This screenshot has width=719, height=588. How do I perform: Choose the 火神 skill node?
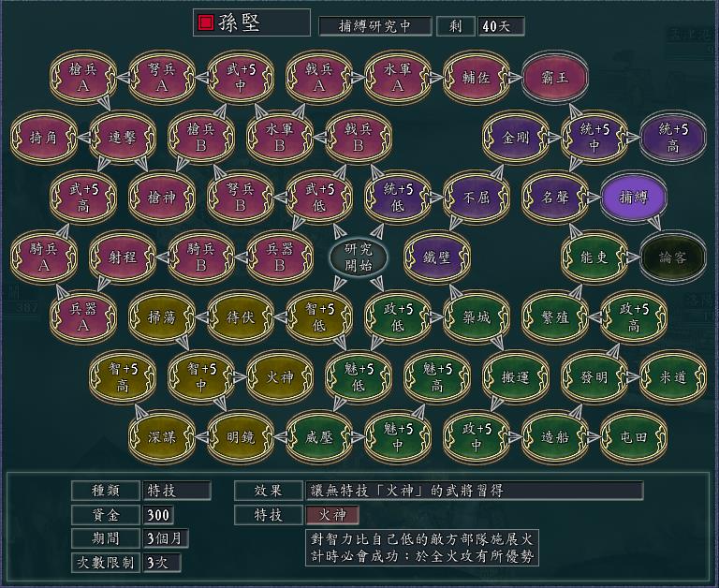click(x=280, y=376)
